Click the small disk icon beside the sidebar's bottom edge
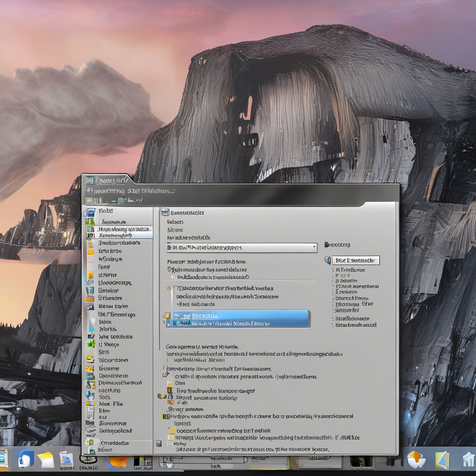 click(159, 444)
